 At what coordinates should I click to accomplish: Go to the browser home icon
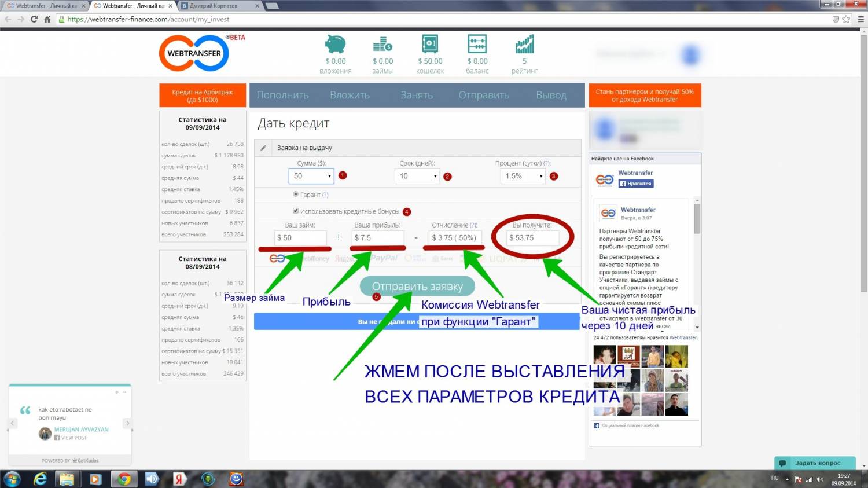(47, 19)
